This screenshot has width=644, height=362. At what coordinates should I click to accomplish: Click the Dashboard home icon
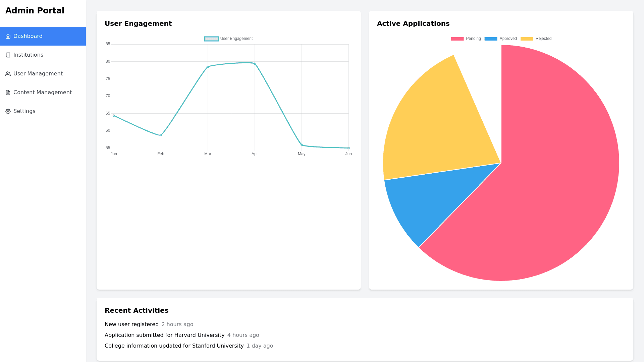[x=8, y=36]
